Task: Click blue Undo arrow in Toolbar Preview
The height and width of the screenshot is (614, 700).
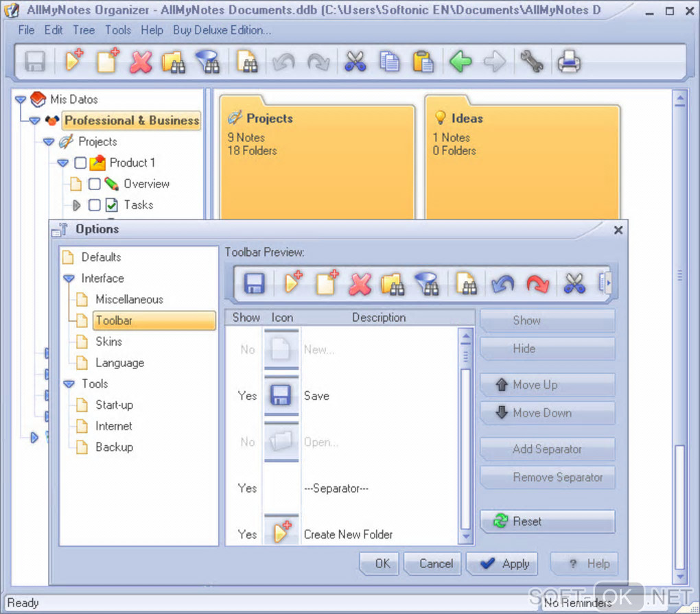Action: (502, 284)
